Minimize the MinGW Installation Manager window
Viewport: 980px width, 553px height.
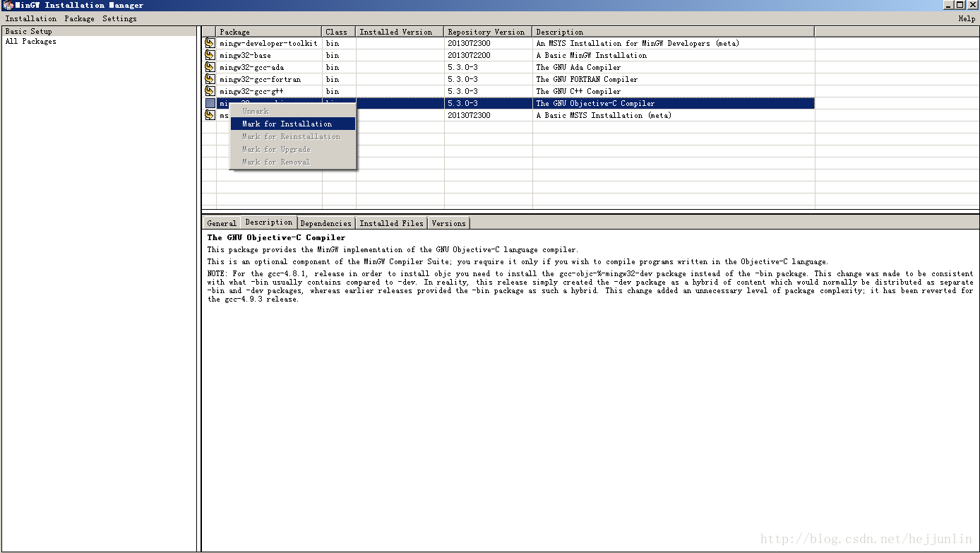[948, 5]
